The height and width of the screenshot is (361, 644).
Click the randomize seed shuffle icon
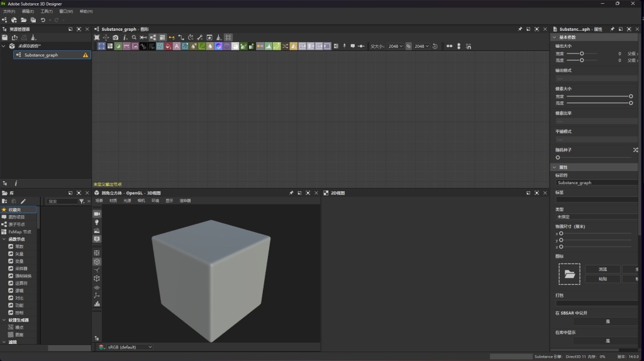pyautogui.click(x=635, y=150)
